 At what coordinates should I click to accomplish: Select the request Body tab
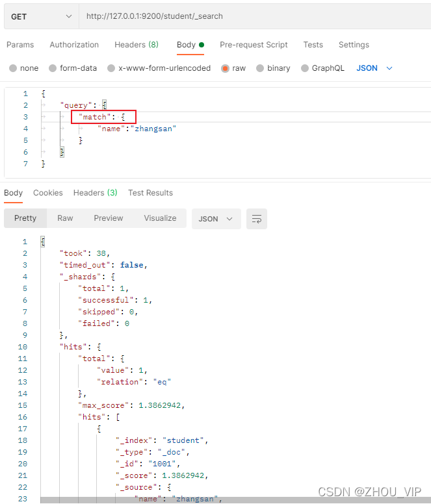coord(190,45)
